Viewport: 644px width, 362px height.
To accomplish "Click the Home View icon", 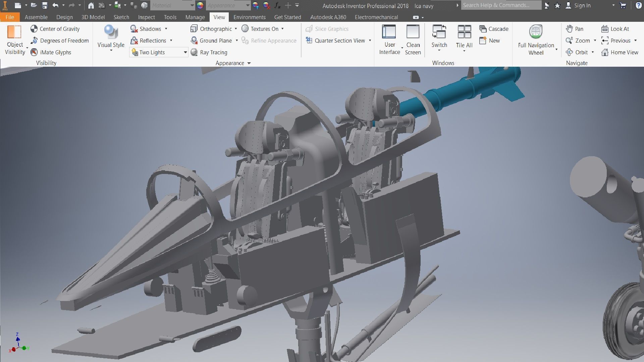I will point(605,52).
